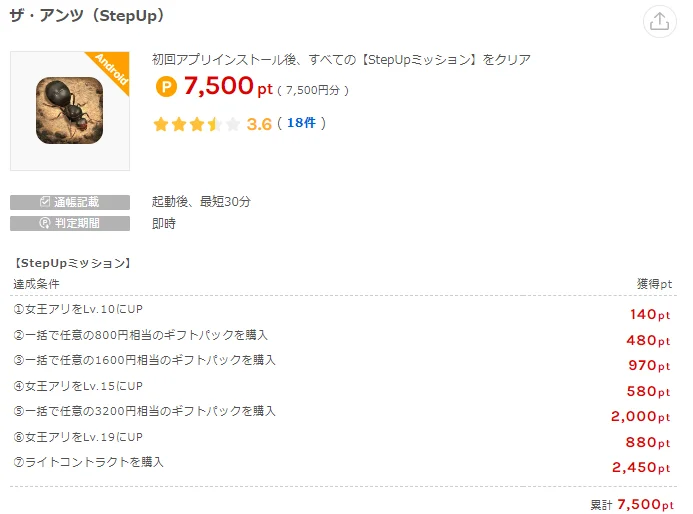Click the orange Android ribbon badge
693x514 pixels.
(x=112, y=70)
